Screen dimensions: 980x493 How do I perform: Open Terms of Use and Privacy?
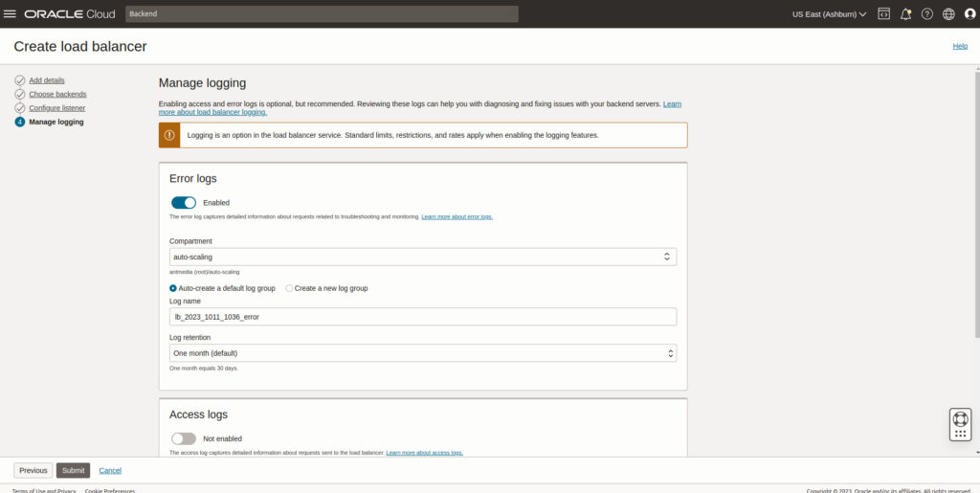pyautogui.click(x=44, y=491)
